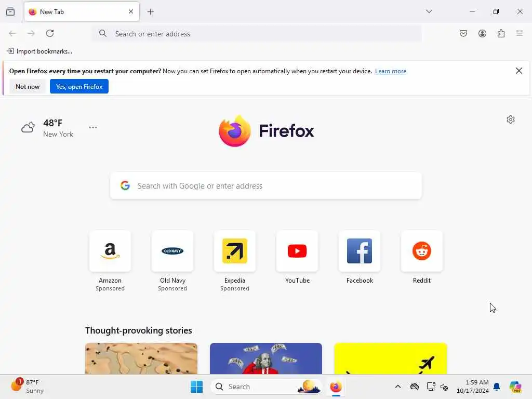
Task: Open weather widget options ellipsis menu
Action: [93, 127]
